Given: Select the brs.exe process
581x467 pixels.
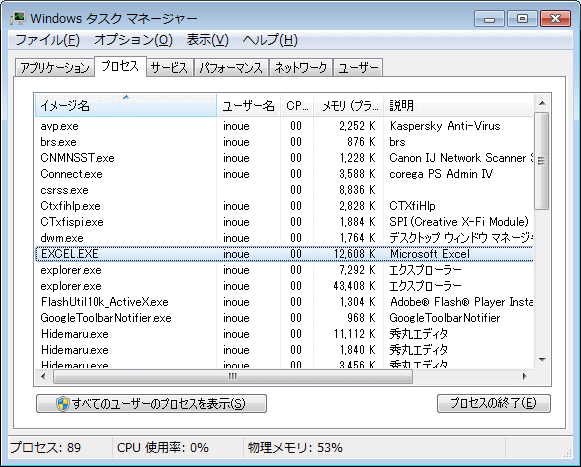Looking at the screenshot, I should (x=284, y=142).
